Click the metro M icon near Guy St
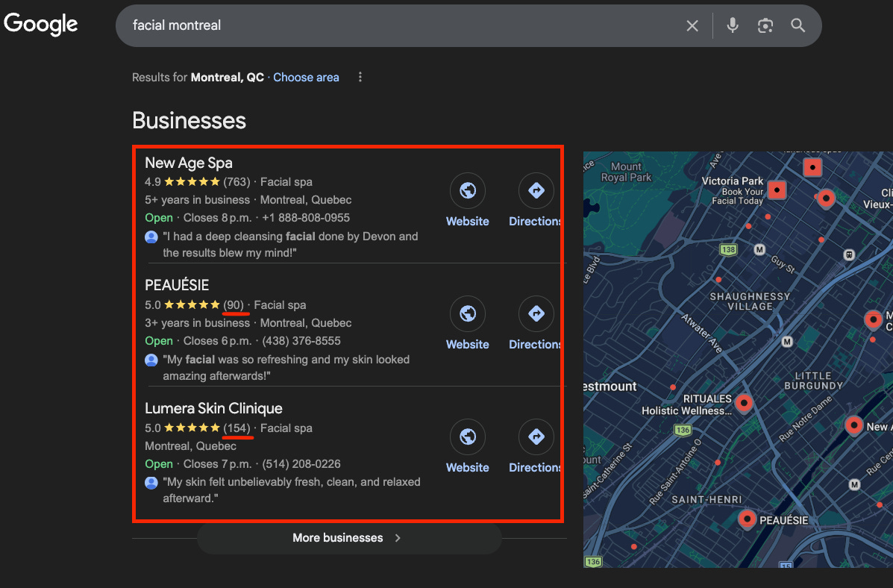893x588 pixels. click(x=759, y=249)
